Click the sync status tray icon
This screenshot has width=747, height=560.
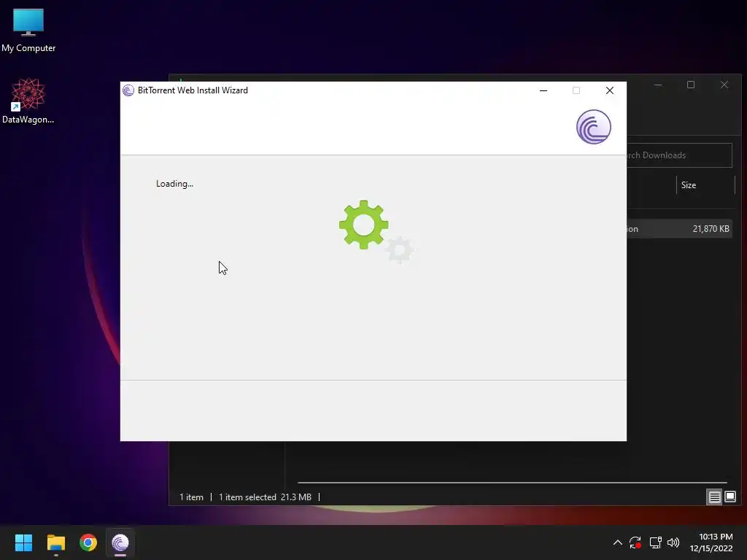[x=635, y=542]
